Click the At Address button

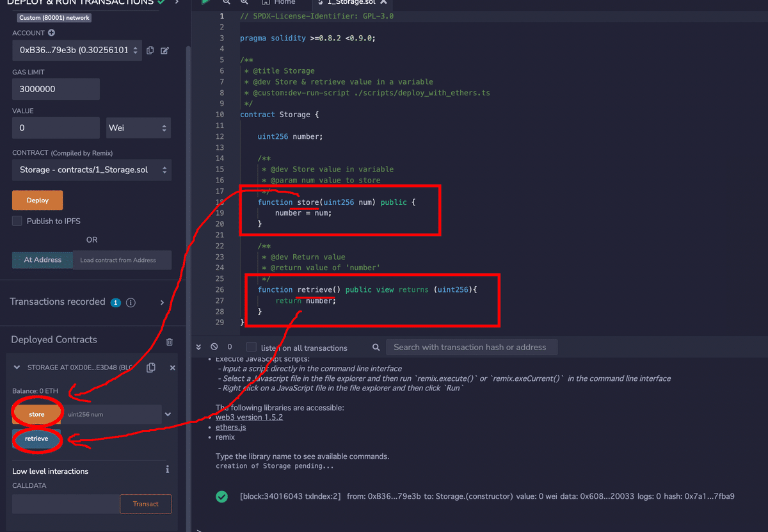point(42,260)
